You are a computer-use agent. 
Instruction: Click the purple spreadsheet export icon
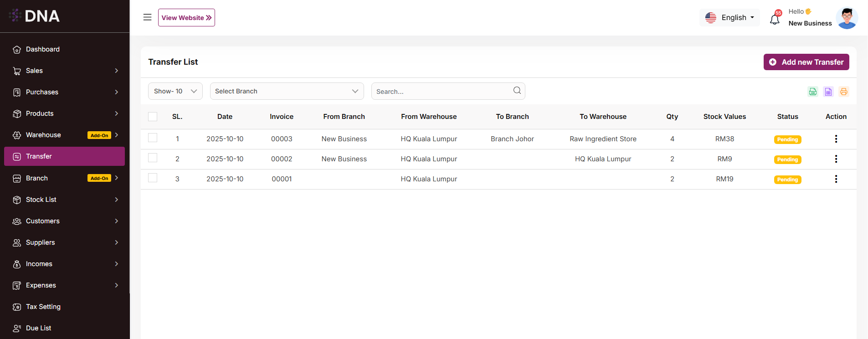click(828, 92)
